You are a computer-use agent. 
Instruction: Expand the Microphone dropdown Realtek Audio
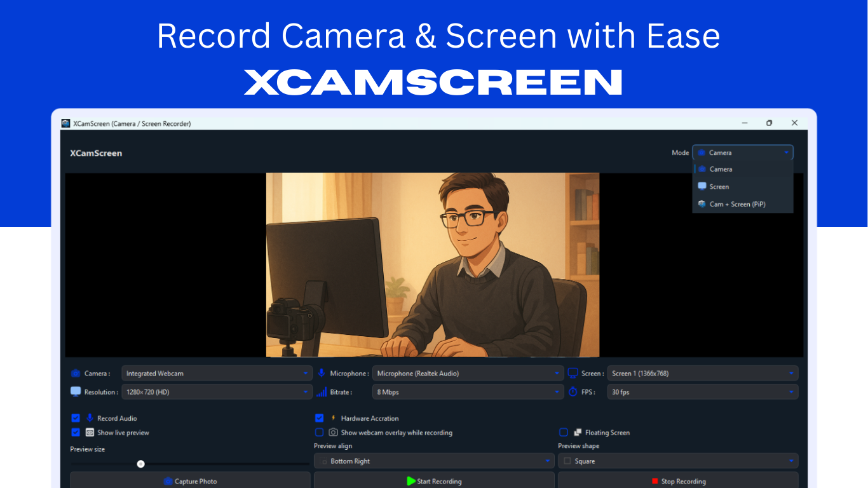point(468,374)
